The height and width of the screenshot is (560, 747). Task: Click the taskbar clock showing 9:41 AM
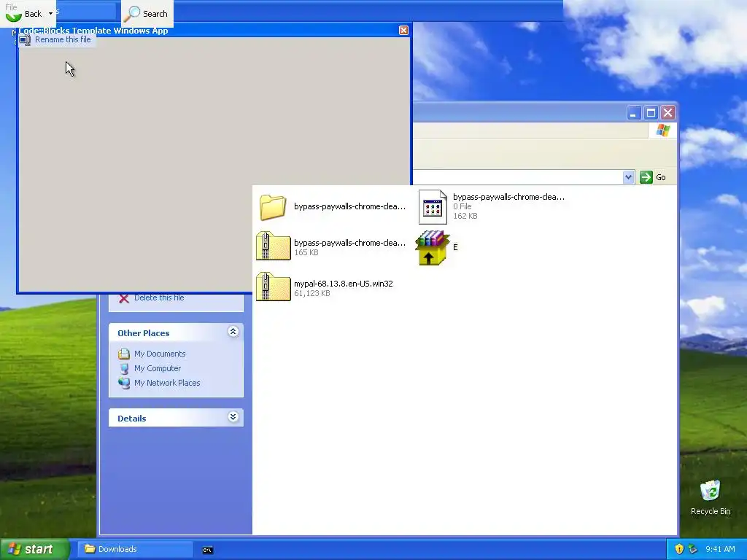point(720,549)
